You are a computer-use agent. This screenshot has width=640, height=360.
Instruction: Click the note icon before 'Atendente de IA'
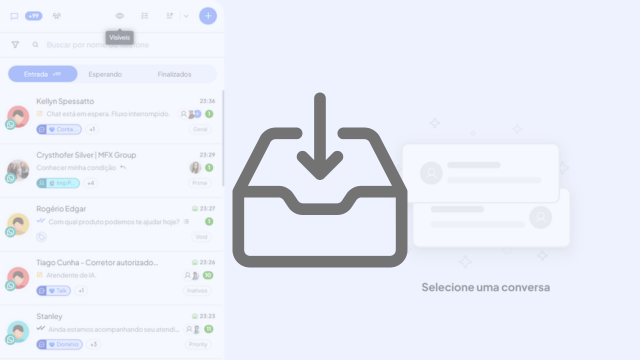pyautogui.click(x=40, y=275)
